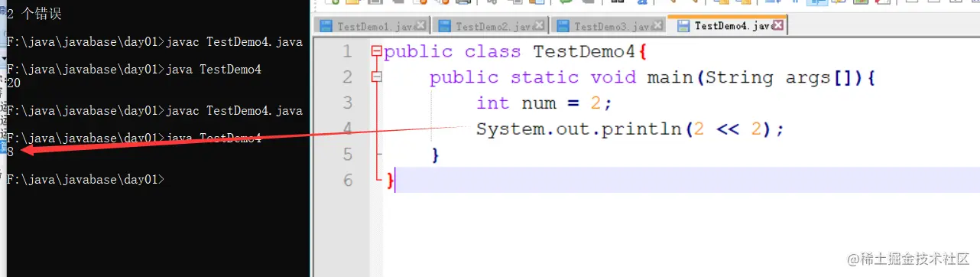Click the closing brace on line 5
The height and width of the screenshot is (277, 980).
point(435,155)
